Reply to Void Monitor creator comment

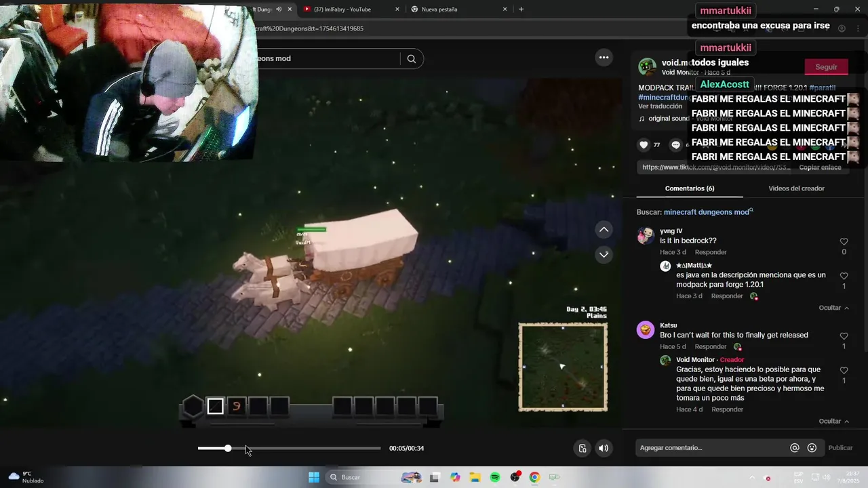pos(727,409)
